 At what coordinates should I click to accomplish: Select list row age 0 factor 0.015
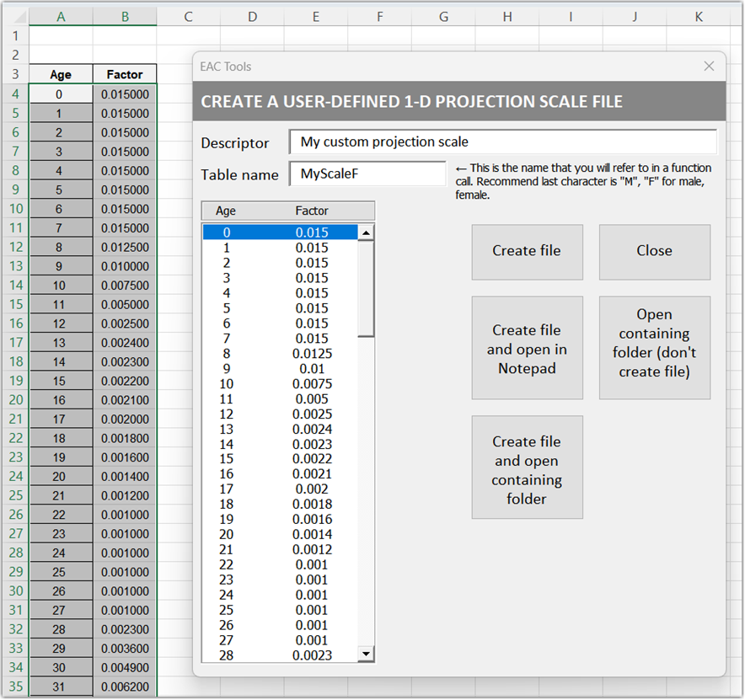(280, 232)
